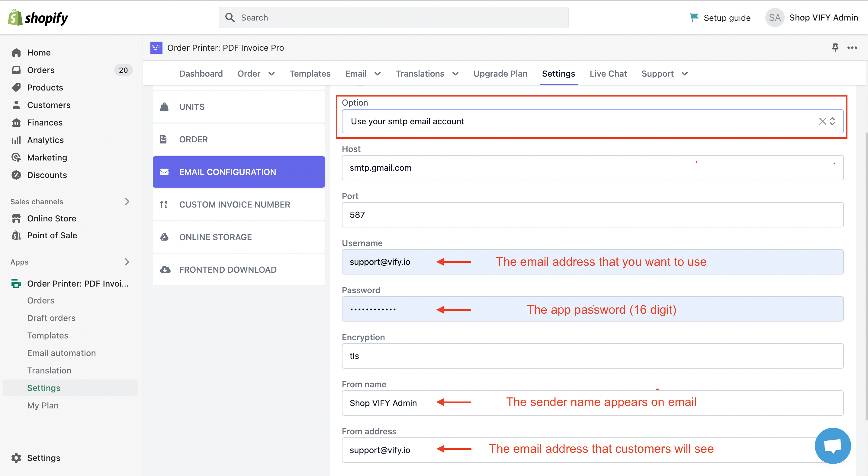Open Email Configuration settings section
The width and height of the screenshot is (868, 476).
pyautogui.click(x=239, y=172)
